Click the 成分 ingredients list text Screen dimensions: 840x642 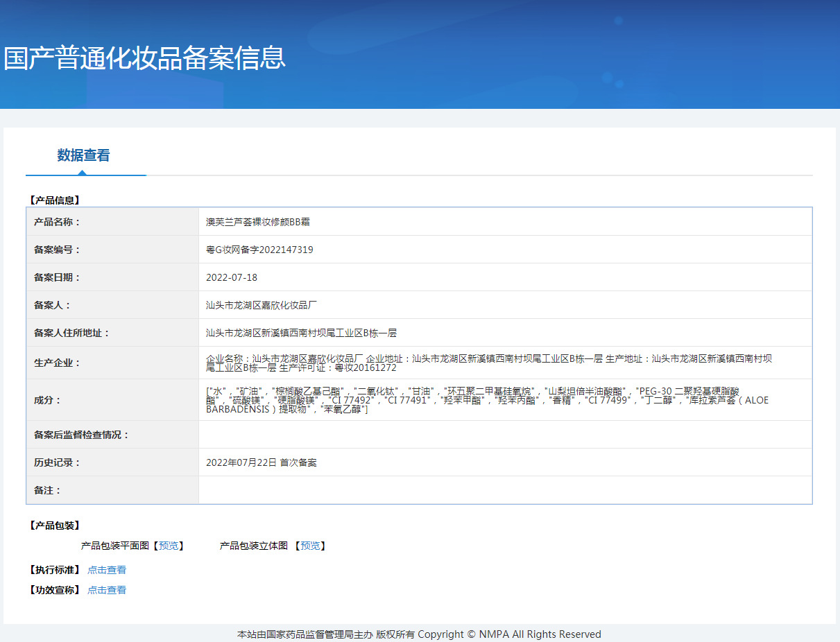tap(488, 400)
